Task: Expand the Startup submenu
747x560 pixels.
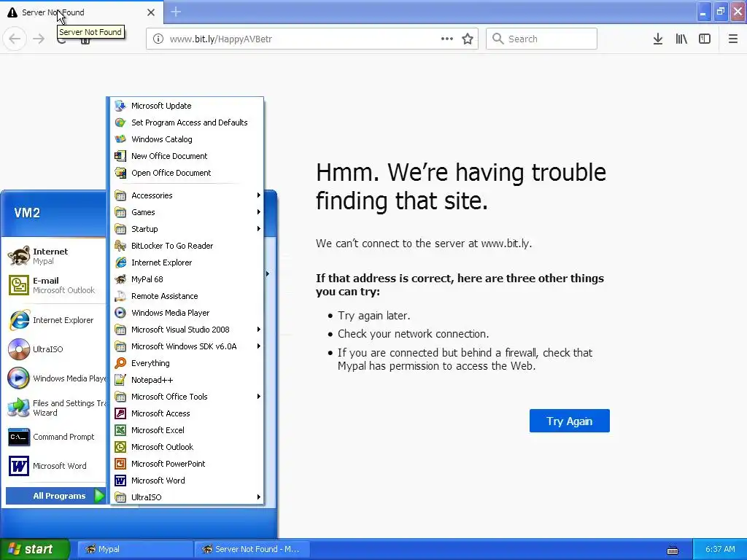Action: (187, 228)
